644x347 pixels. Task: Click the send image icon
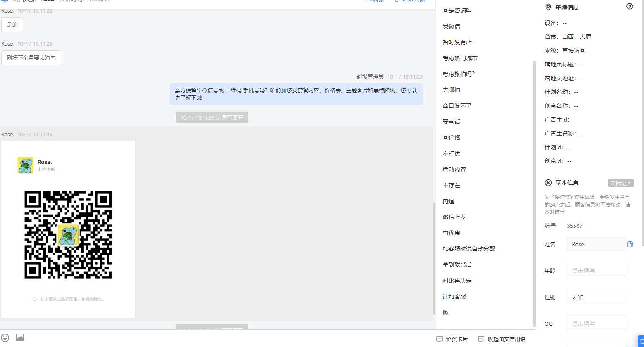pos(20,337)
